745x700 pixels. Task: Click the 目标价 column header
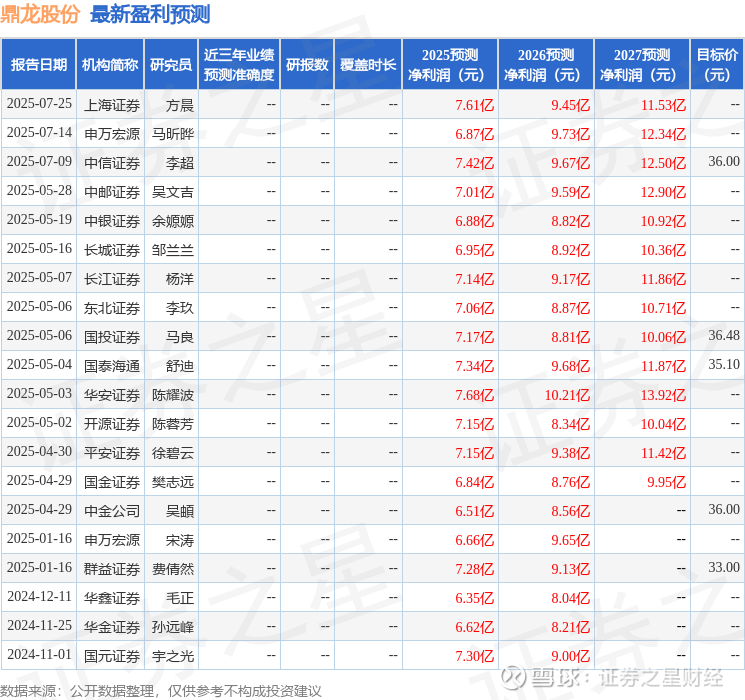[x=717, y=65]
